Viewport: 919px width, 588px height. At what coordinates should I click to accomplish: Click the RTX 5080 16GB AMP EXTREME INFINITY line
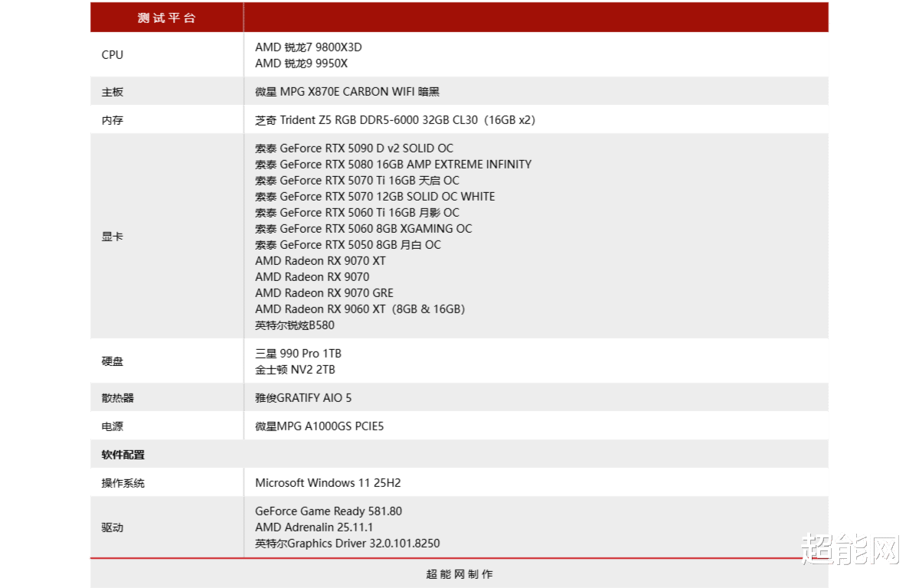tap(393, 165)
